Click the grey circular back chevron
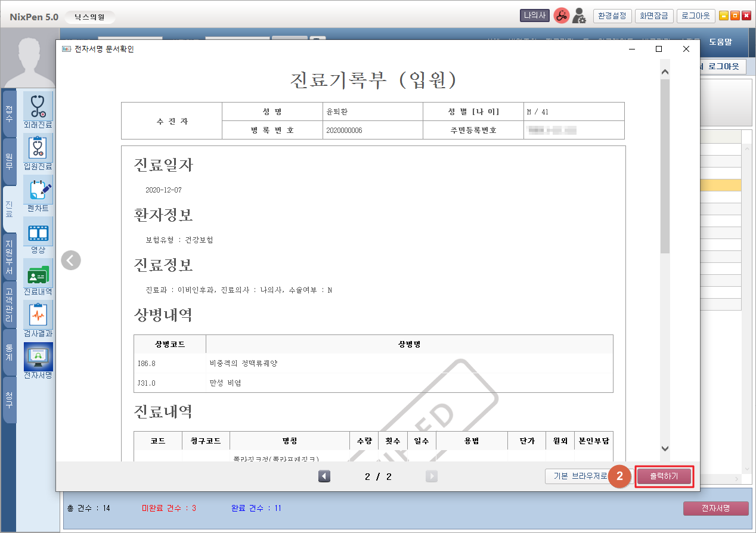This screenshot has height=533, width=756. pyautogui.click(x=71, y=260)
